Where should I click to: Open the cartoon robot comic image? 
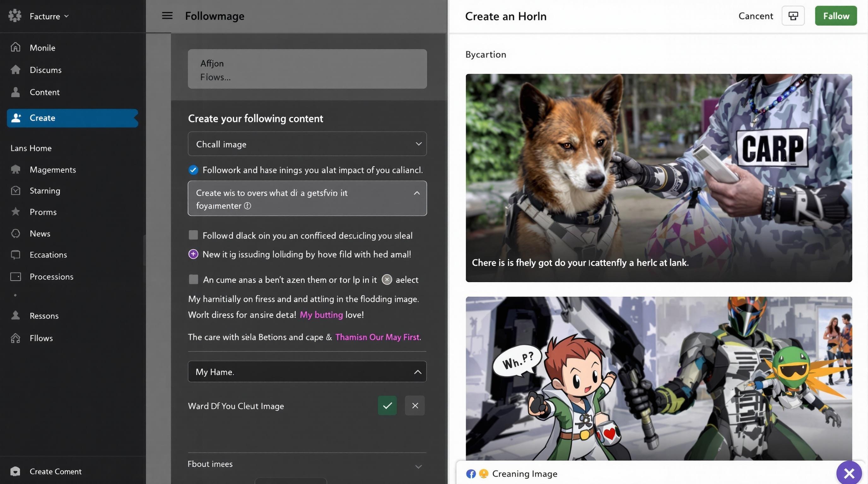pos(659,379)
